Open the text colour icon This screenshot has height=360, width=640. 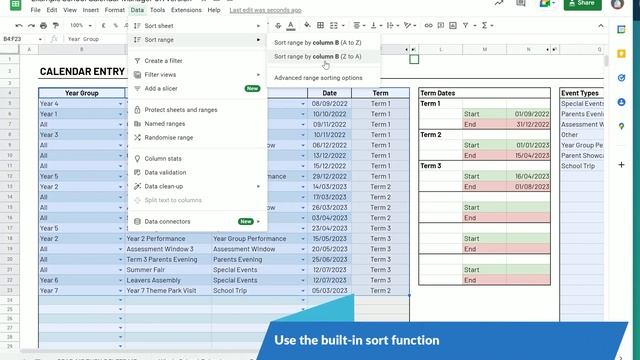tap(291, 26)
